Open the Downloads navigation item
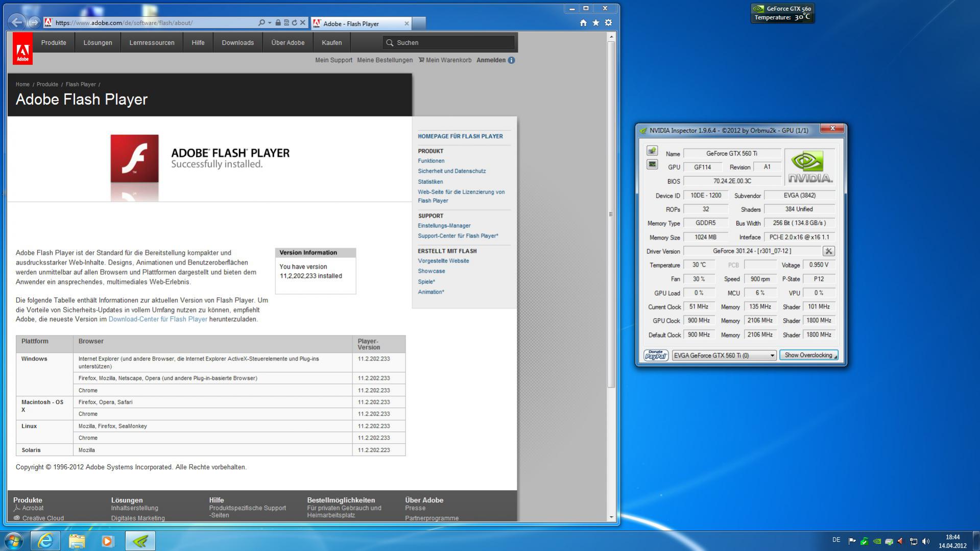The image size is (980, 551). point(237,43)
